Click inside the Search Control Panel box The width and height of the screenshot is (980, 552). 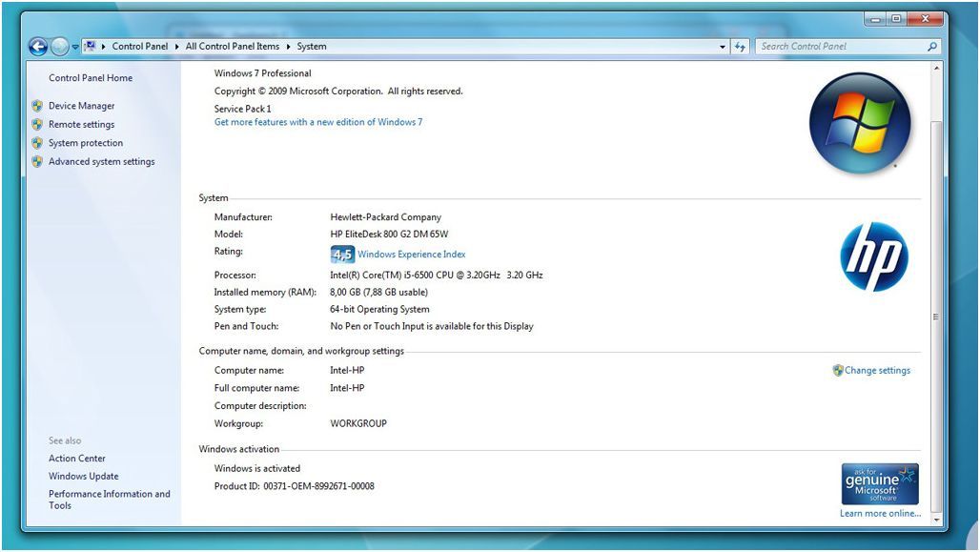coord(839,46)
